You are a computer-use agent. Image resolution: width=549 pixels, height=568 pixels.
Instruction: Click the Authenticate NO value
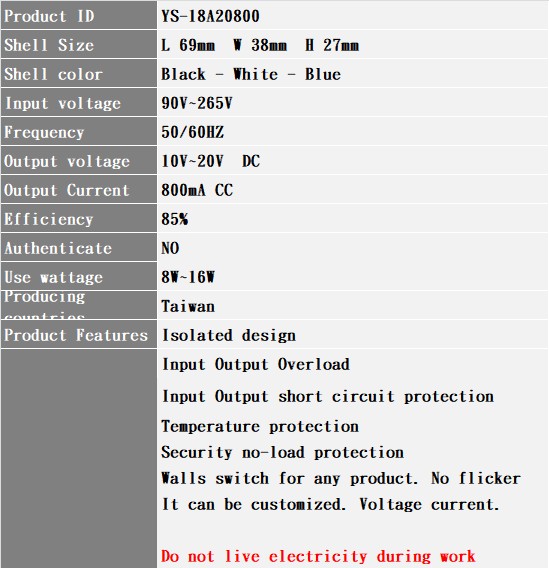coord(170,248)
